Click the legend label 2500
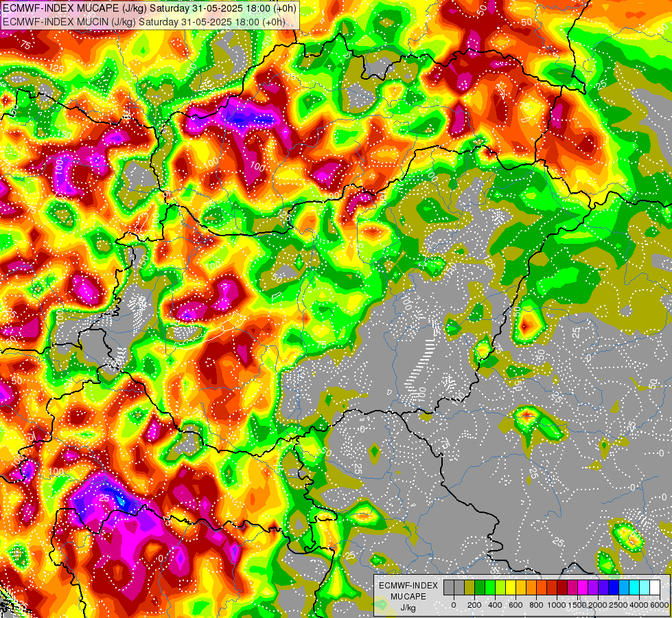The height and width of the screenshot is (618, 672). (619, 605)
